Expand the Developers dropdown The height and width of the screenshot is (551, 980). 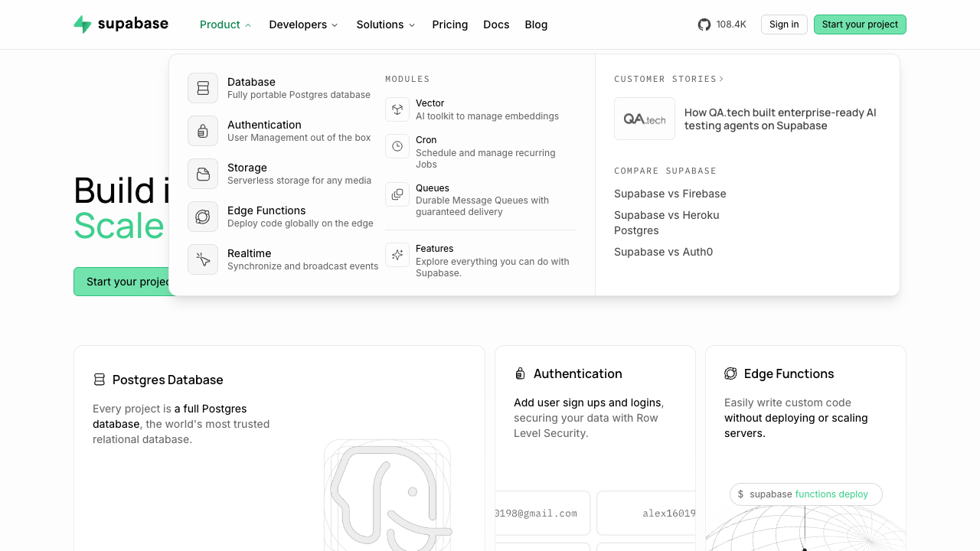click(303, 24)
